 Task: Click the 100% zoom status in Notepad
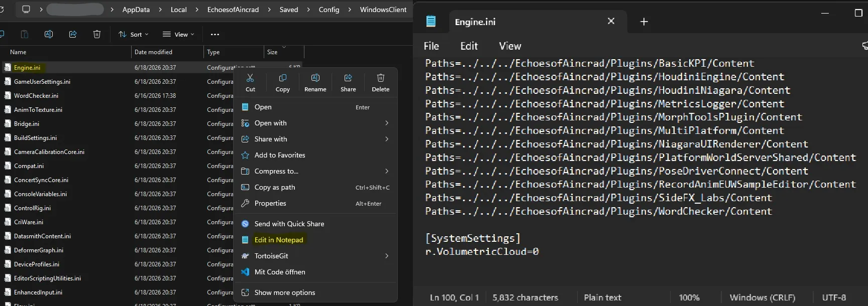689,297
